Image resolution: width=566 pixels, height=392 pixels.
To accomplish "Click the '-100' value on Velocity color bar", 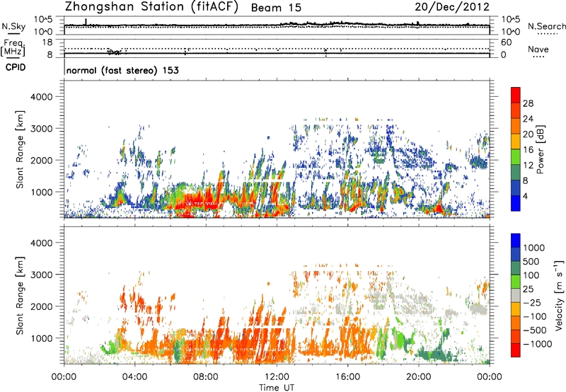I will (535, 316).
